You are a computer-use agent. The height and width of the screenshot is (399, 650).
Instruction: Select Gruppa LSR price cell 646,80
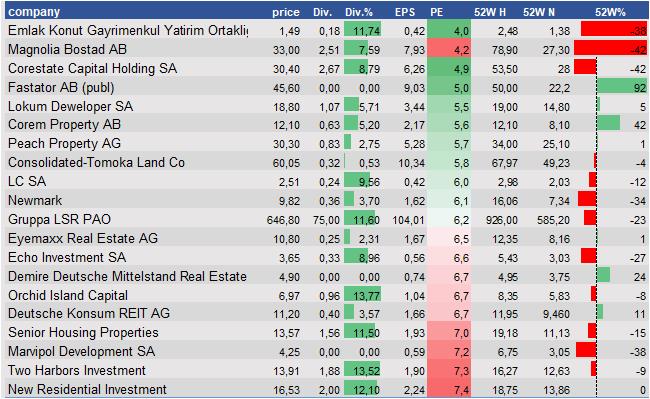click(x=283, y=220)
